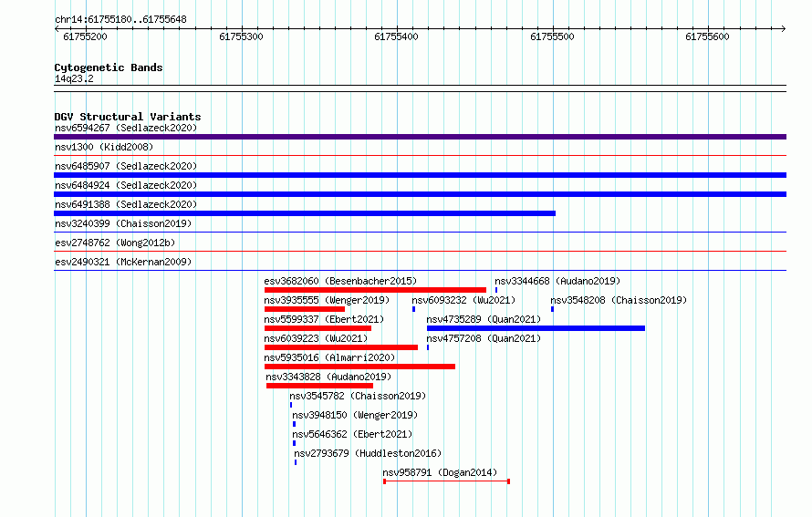
Task: Click the nsv6485907 (Sedlazeck2020) label
Action: pos(126,166)
